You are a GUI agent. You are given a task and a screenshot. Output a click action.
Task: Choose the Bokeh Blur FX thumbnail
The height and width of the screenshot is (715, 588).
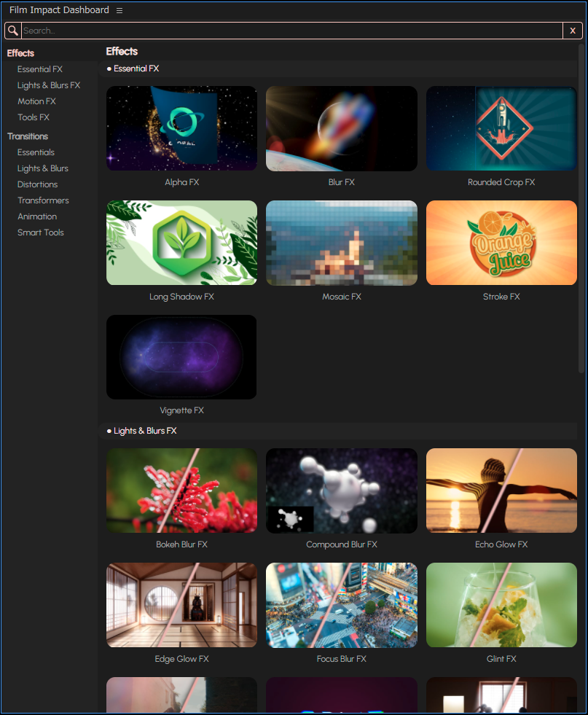click(x=181, y=491)
